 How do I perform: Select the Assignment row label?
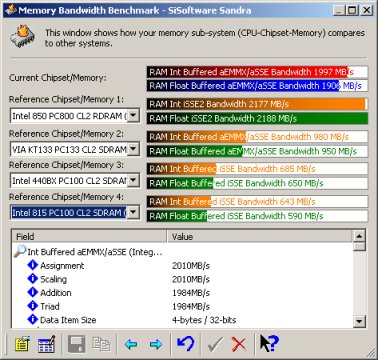[x=62, y=266]
